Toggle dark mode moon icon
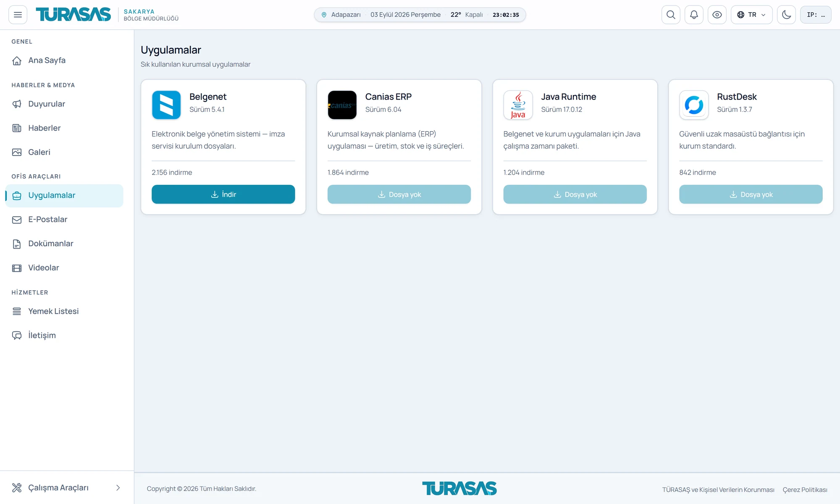Image resolution: width=840 pixels, height=504 pixels. 786,15
